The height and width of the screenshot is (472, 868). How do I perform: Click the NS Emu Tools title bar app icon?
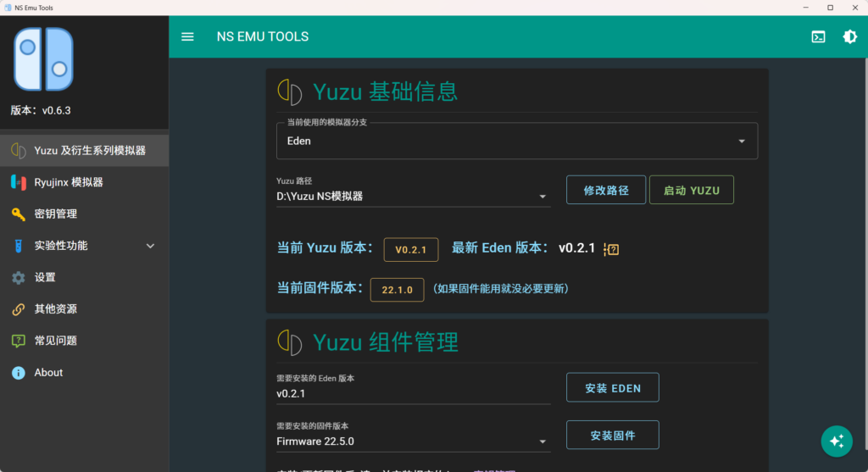point(8,8)
